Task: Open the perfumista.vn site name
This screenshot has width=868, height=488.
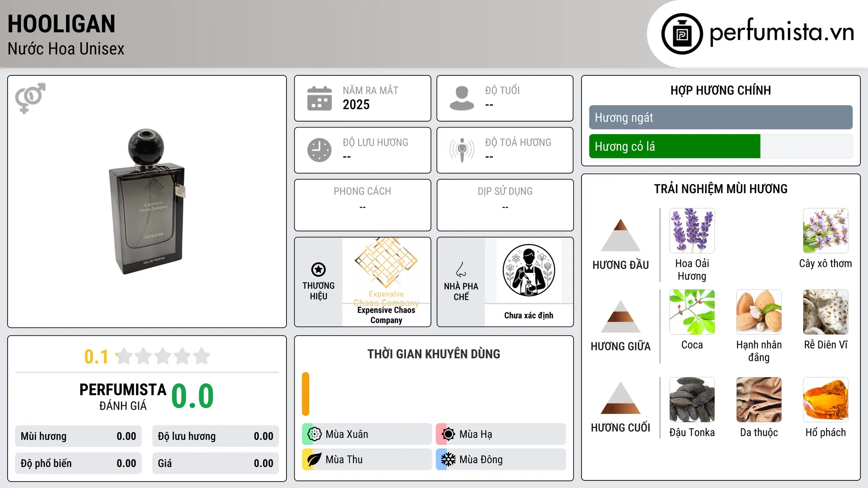Action: [782, 32]
